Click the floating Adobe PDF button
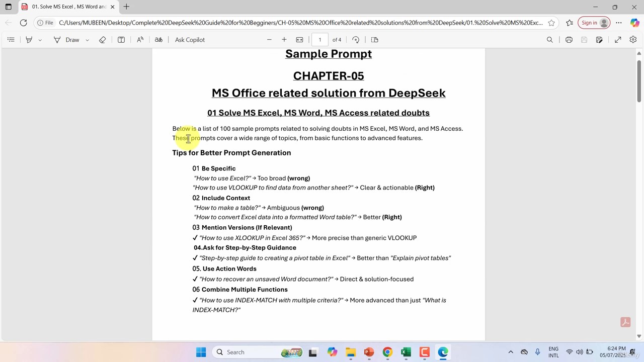 point(625,322)
